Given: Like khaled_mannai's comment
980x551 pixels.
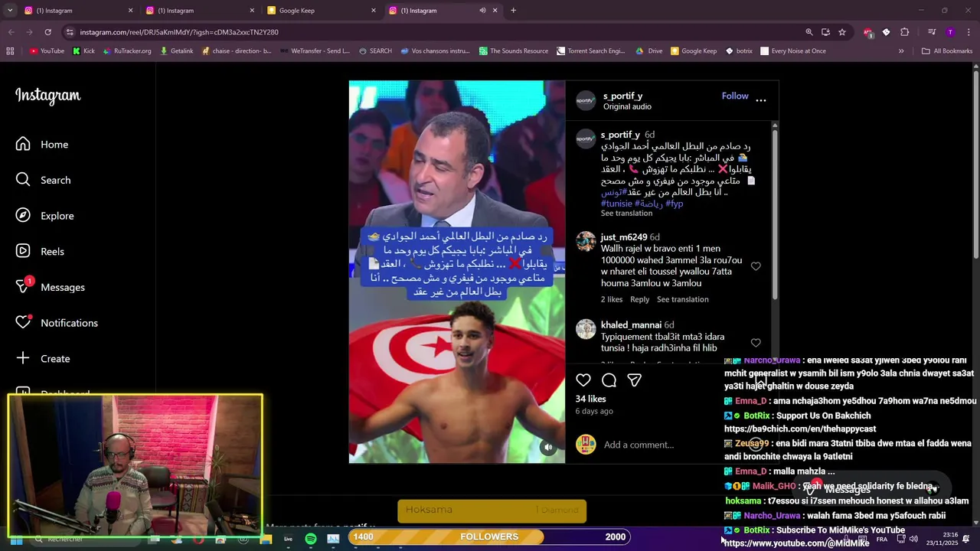Looking at the screenshot, I should tap(756, 343).
